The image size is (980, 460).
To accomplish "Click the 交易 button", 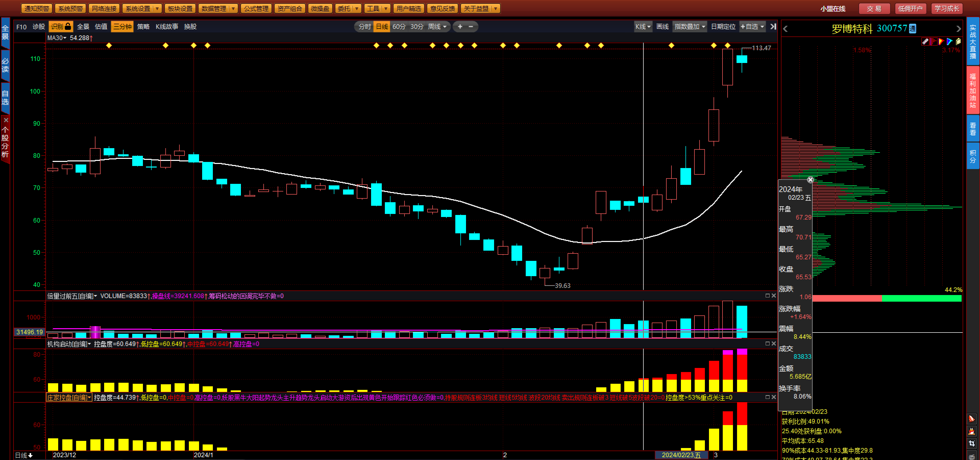I will coord(874,8).
